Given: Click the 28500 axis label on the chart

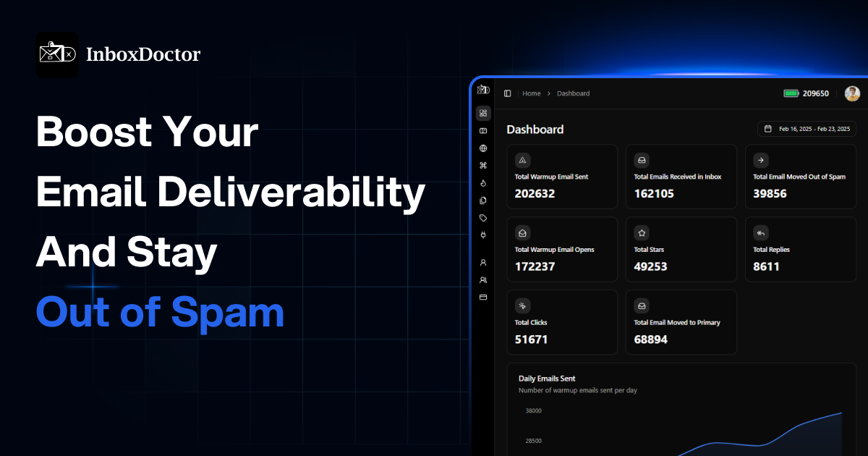Looking at the screenshot, I should click(x=534, y=441).
